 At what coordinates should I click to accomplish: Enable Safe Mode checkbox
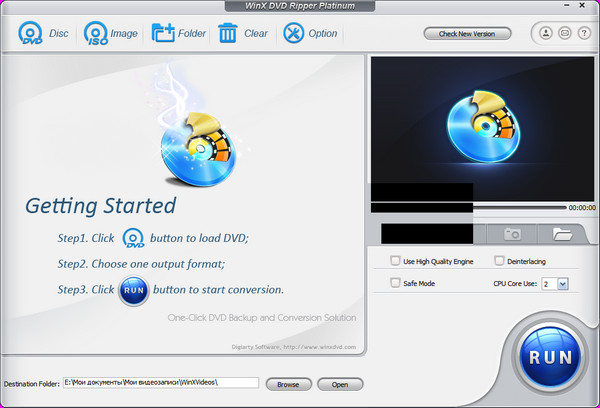tap(395, 283)
